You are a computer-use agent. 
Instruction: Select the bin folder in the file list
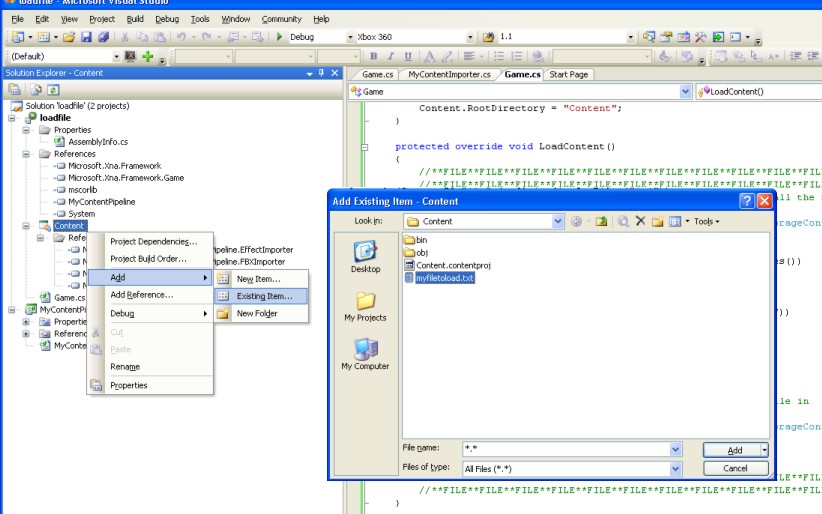[416, 240]
